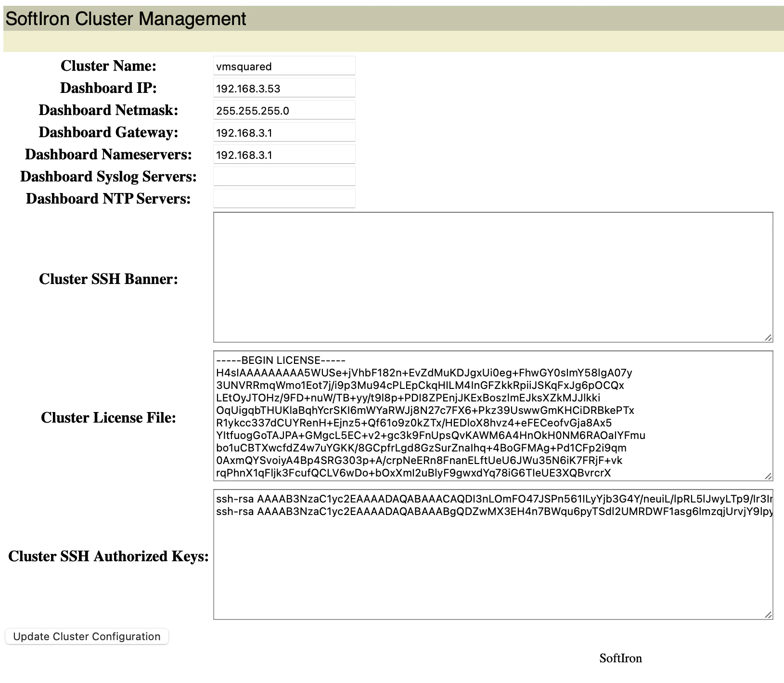Click the 'Dashboard NTP Servers:' label
Image resolution: width=784 pixels, height=683 pixels.
(x=108, y=198)
